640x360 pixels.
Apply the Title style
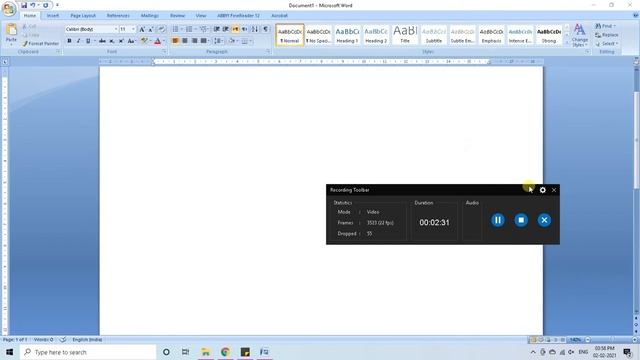tap(405, 35)
